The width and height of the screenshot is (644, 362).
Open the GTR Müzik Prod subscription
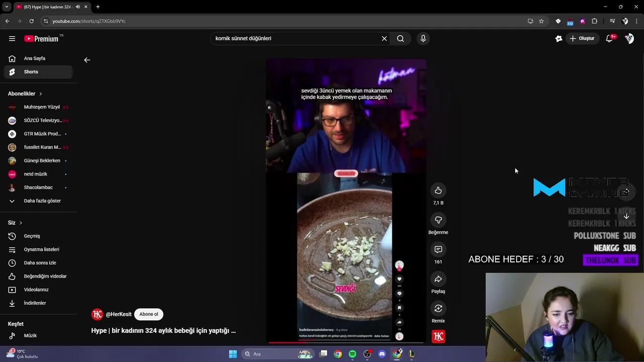pyautogui.click(x=38, y=134)
